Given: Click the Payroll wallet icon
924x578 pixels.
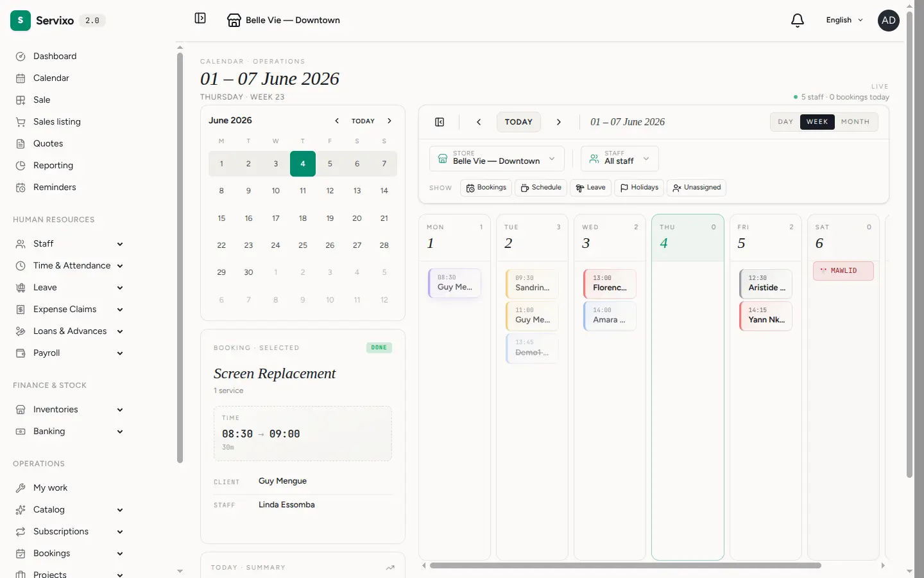Looking at the screenshot, I should tap(21, 353).
